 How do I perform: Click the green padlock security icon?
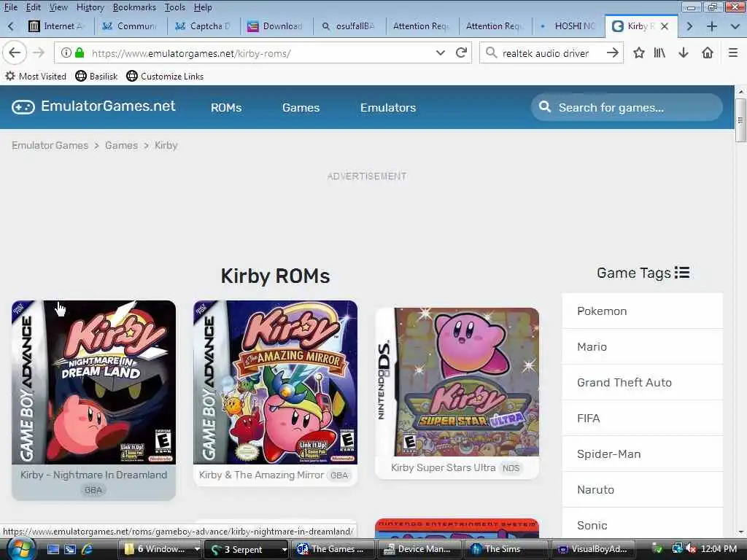pyautogui.click(x=80, y=52)
